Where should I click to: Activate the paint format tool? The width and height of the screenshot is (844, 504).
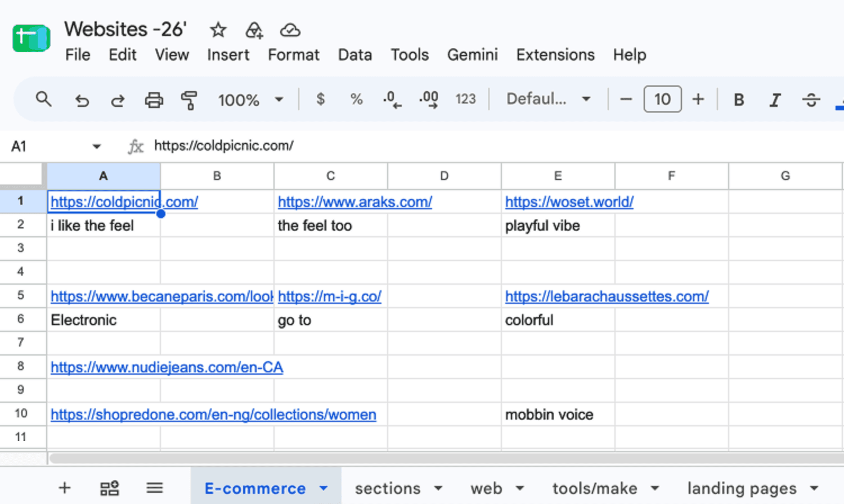pos(189,100)
